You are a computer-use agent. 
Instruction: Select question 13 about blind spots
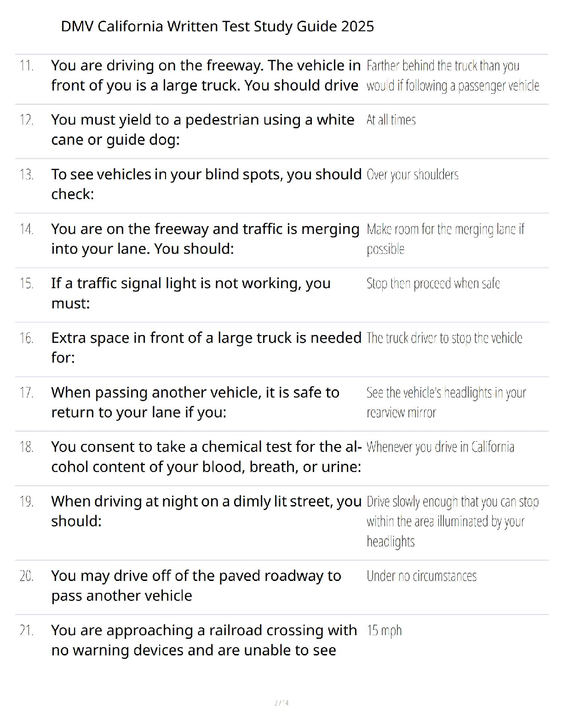[207, 184]
